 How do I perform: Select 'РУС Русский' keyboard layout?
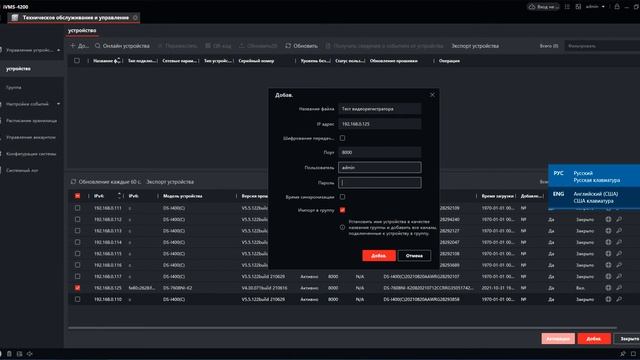(x=594, y=176)
